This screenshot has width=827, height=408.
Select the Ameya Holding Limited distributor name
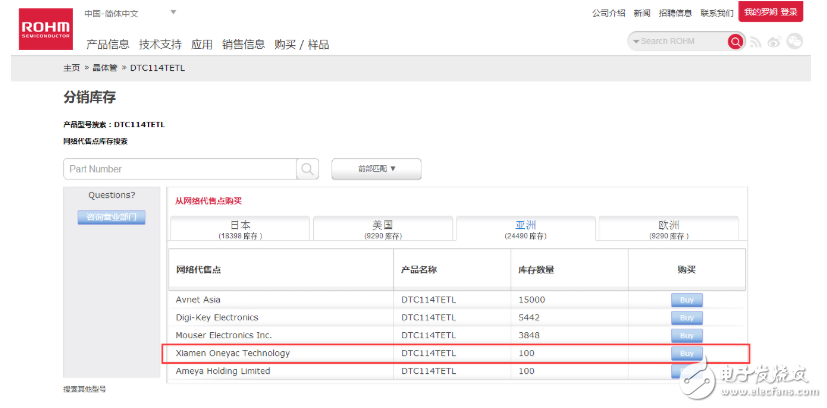click(223, 371)
